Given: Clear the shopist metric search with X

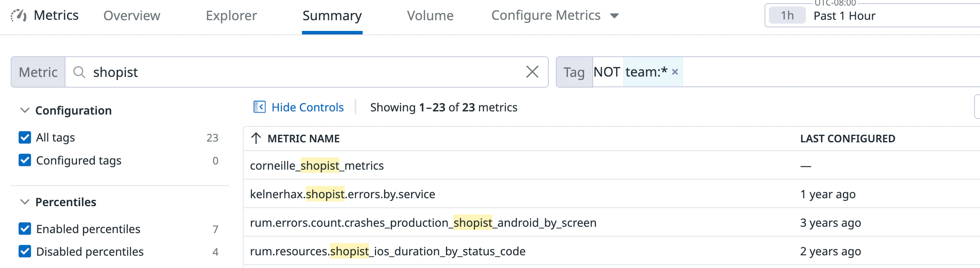Looking at the screenshot, I should pos(532,72).
